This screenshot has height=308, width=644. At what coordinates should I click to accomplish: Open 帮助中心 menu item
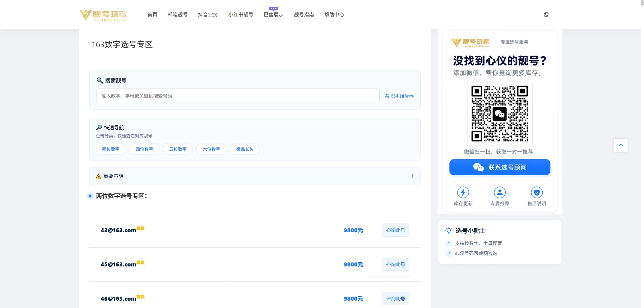334,14
